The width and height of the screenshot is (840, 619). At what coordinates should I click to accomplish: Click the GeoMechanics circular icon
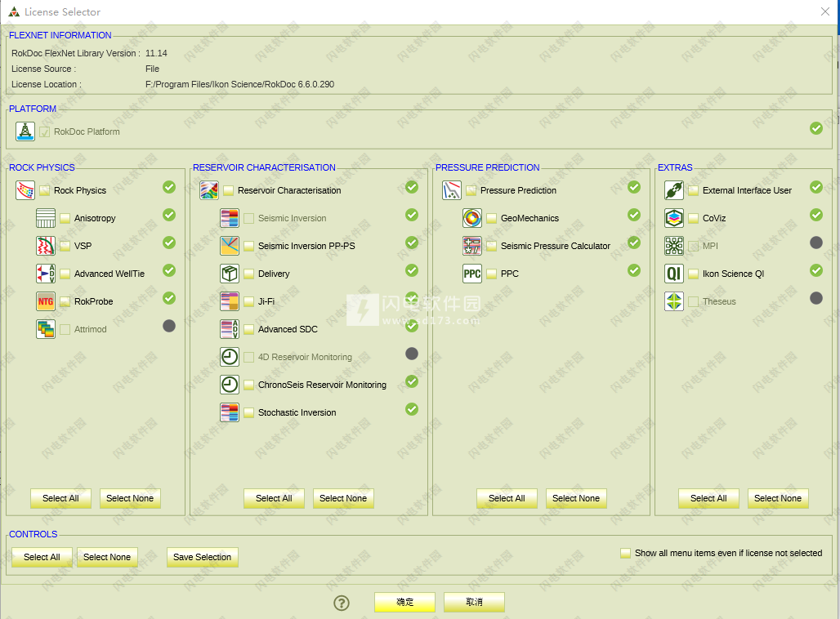tap(472, 218)
